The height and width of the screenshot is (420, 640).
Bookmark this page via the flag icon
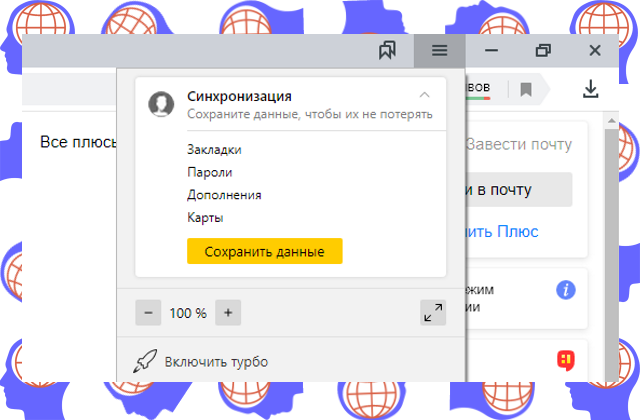[526, 89]
